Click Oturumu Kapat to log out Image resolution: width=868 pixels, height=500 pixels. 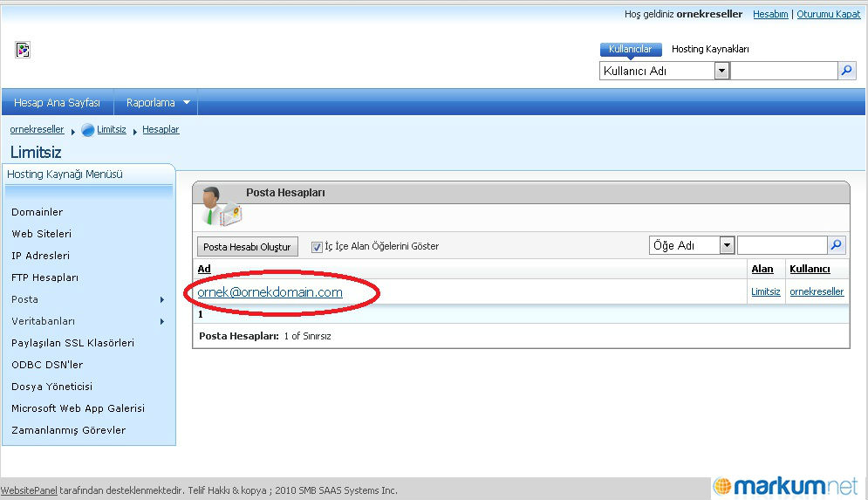828,14
